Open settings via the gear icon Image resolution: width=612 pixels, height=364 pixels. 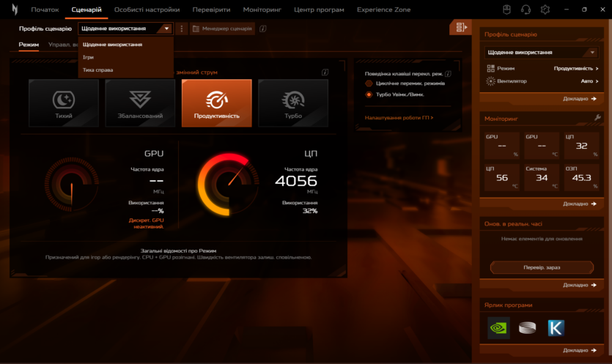(x=545, y=10)
